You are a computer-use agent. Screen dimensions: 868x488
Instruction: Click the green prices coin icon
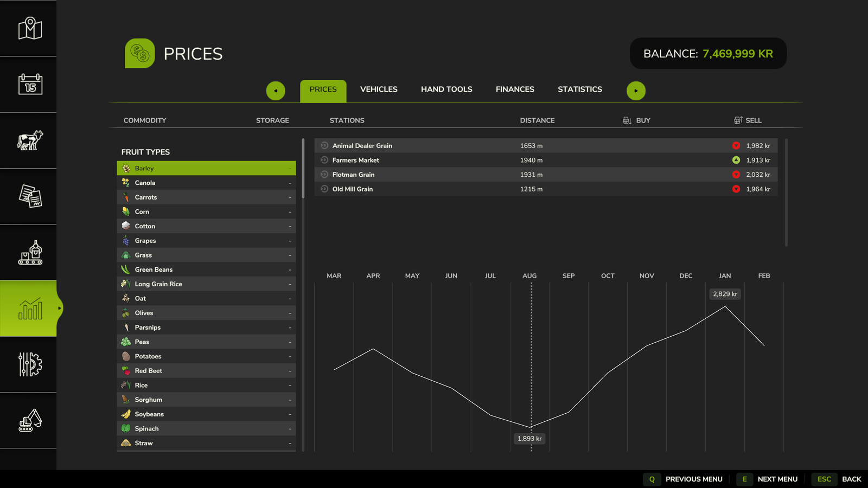[x=140, y=54]
